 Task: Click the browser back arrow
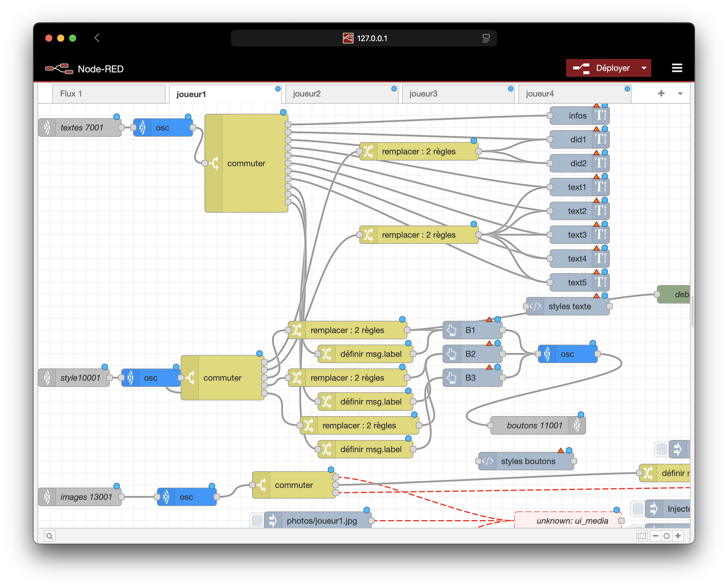click(97, 38)
